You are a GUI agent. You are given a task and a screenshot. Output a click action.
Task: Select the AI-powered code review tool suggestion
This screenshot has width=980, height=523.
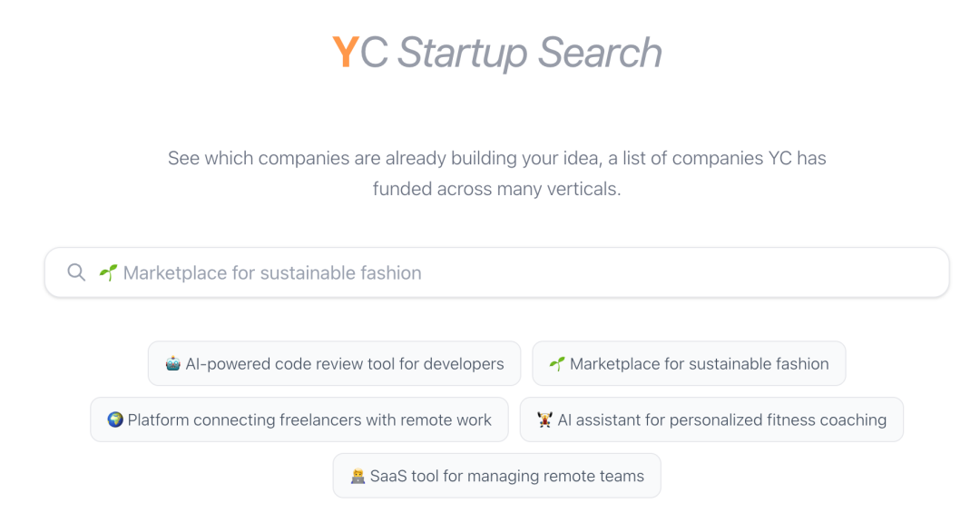[334, 363]
